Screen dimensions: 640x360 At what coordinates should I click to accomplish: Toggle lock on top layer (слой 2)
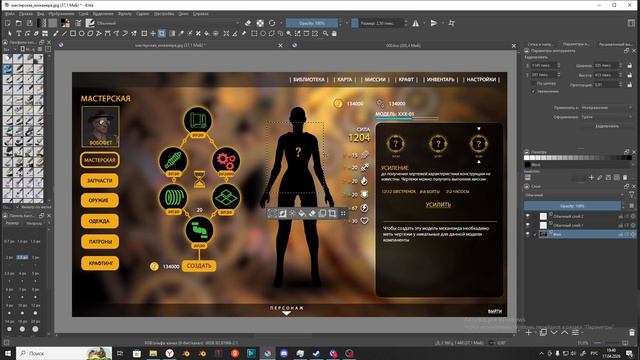(x=620, y=216)
